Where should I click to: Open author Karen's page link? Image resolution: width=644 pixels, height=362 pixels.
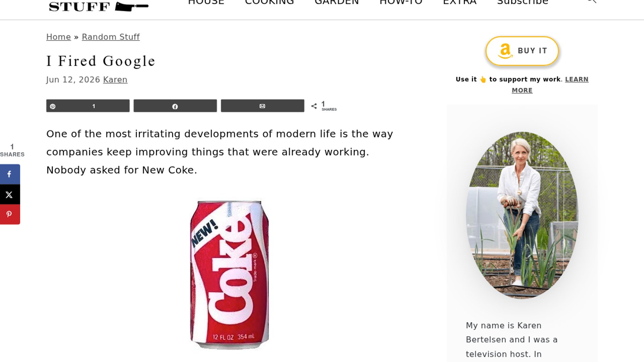[115, 80]
